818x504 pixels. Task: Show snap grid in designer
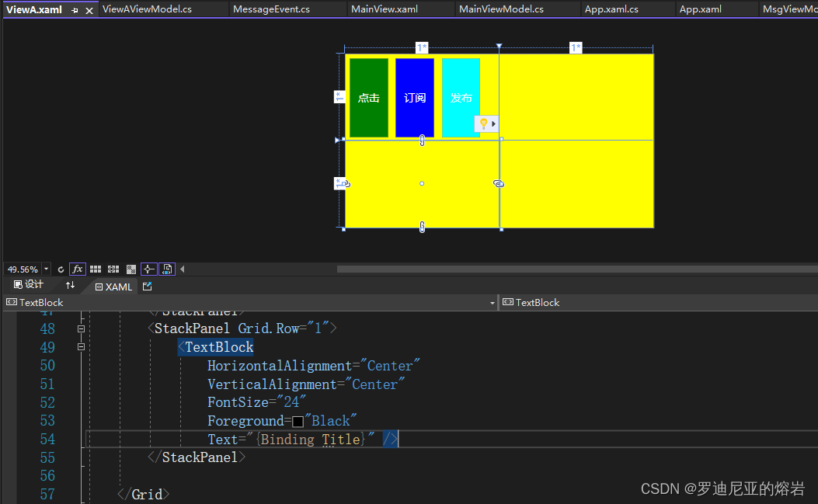96,269
